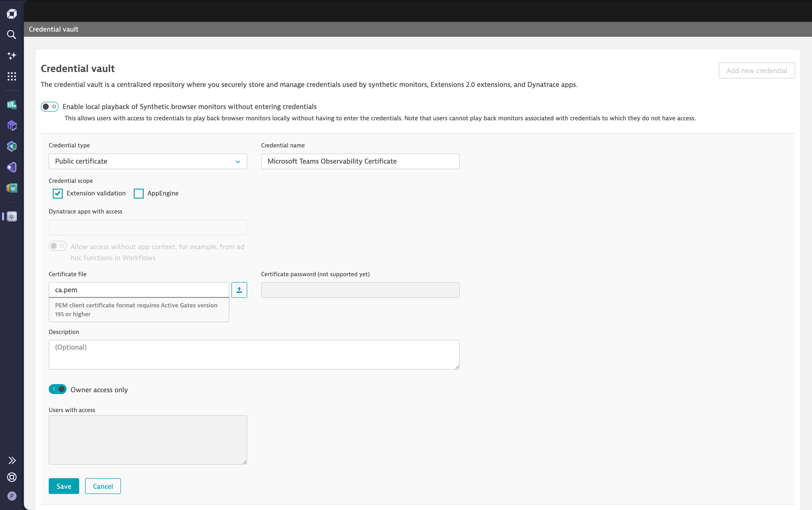This screenshot has height=510, width=812.
Task: Open the blue-green triangle app icon
Action: click(12, 146)
